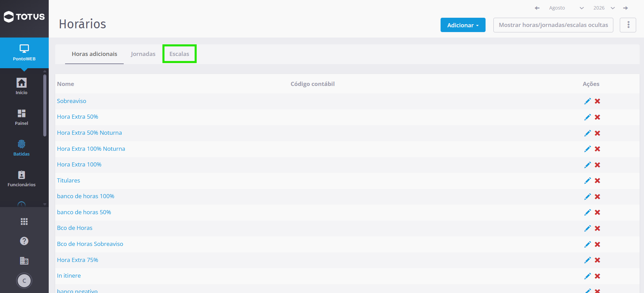The height and width of the screenshot is (293, 644).
Task: Click the Código contábil column header
Action: coord(312,84)
